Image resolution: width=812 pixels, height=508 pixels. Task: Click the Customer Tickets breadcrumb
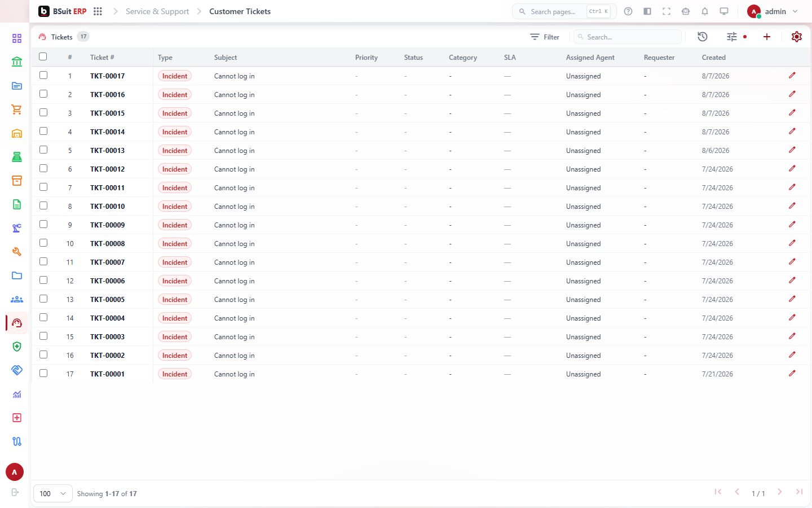(x=240, y=11)
